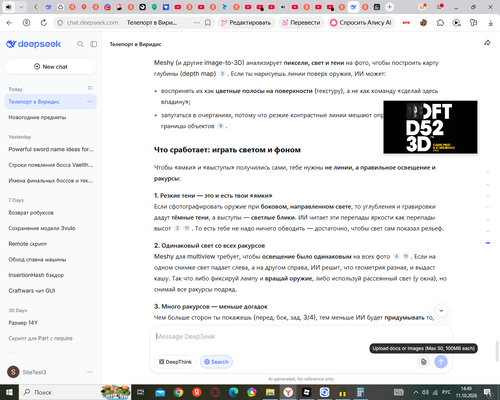
Task: Toggle the DeepSeek sidebar panel icon
Action: [94, 44]
